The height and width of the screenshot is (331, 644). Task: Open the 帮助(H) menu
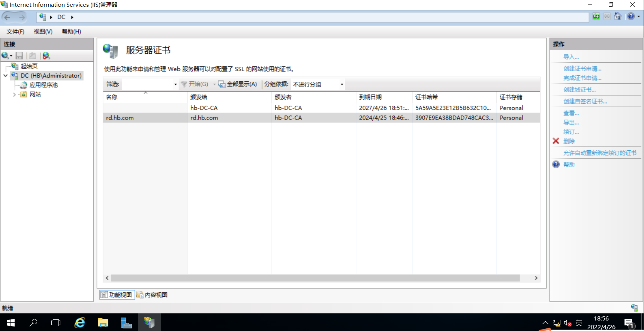pos(71,31)
